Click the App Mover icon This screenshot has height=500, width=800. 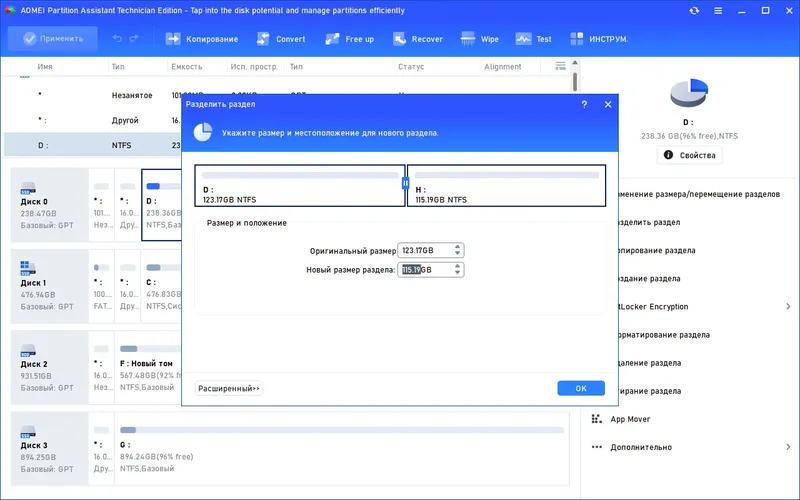pos(596,419)
